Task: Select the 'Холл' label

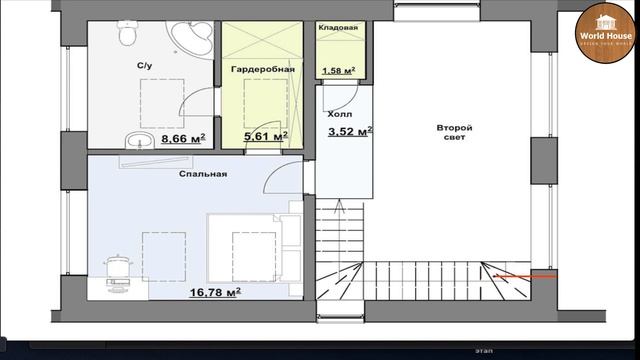Action: coord(340,114)
